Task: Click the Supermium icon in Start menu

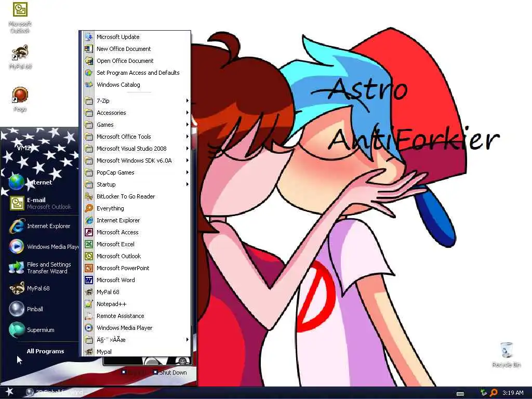Action: click(17, 330)
